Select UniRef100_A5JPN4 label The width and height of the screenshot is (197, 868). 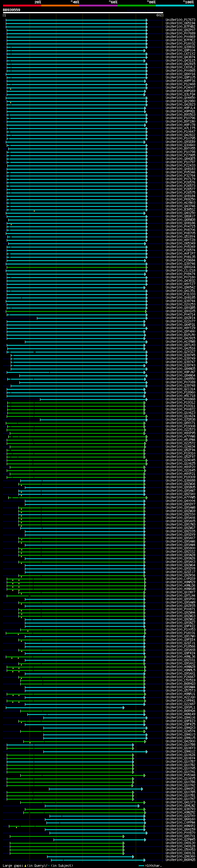click(x=180, y=440)
